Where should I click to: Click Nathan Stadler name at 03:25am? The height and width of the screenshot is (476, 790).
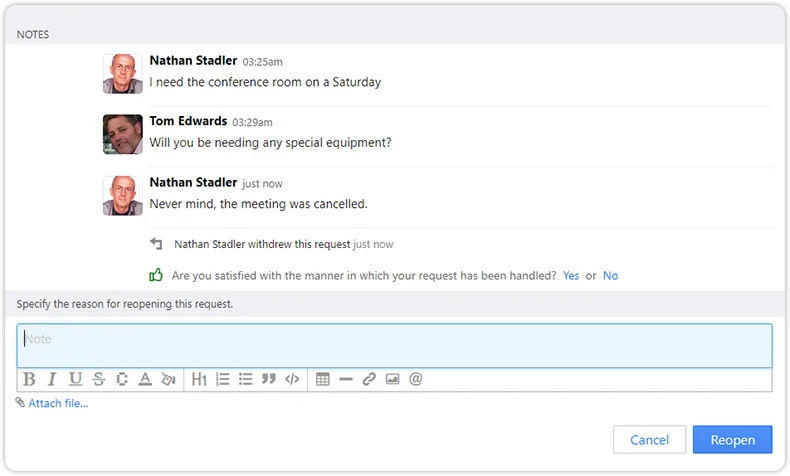(193, 60)
